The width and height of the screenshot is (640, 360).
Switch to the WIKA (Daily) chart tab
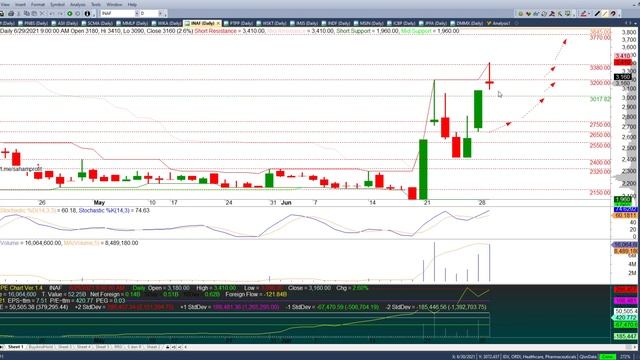pyautogui.click(x=166, y=23)
